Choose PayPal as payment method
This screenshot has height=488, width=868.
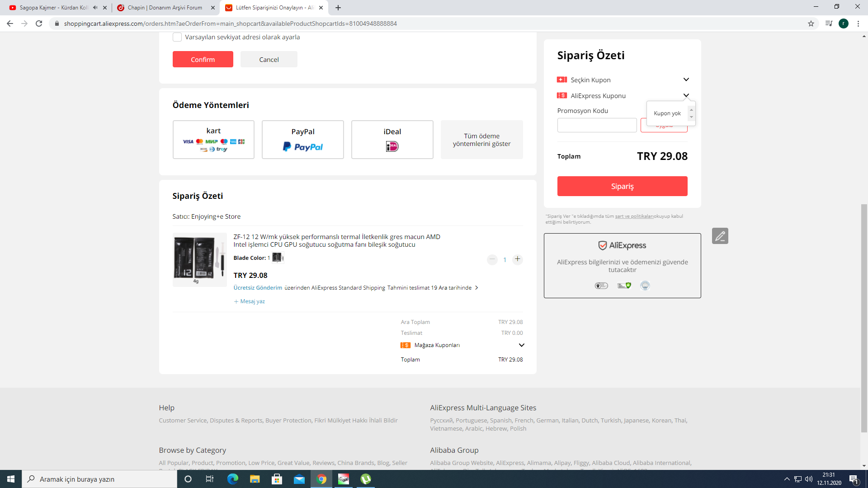[x=302, y=139]
